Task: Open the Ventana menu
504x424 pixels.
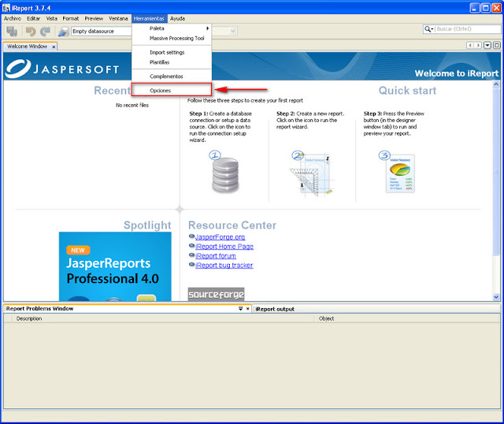Action: click(118, 19)
